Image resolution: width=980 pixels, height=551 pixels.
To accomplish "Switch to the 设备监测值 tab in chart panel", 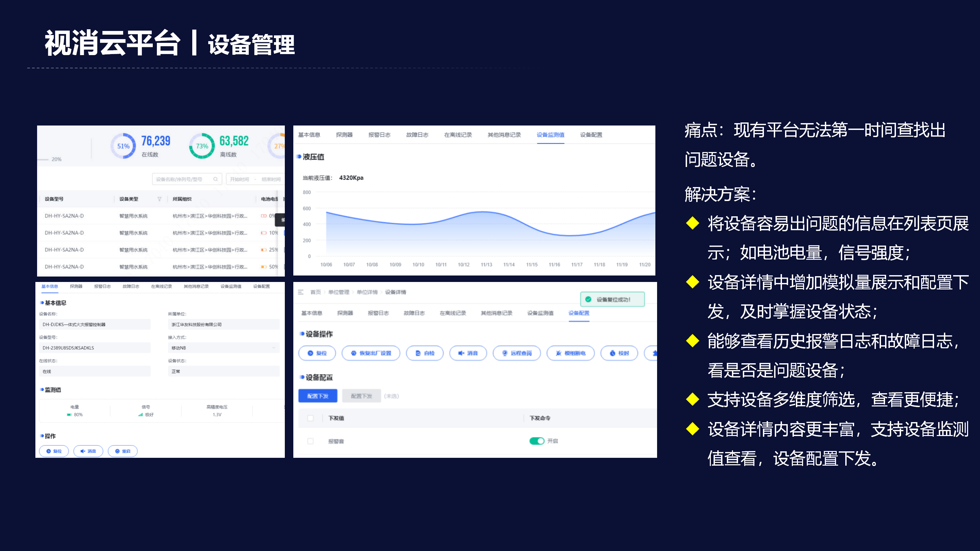I will coord(550,135).
